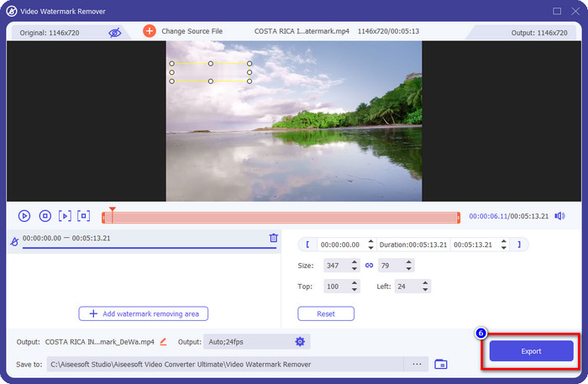Click the Video Watermark Remover app logo icon
The width and height of the screenshot is (588, 384).
point(12,11)
